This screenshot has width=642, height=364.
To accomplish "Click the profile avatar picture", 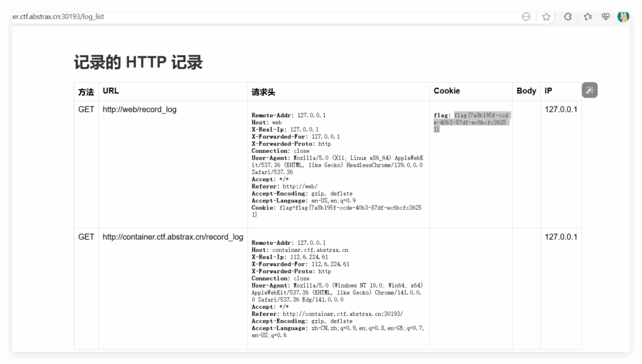I will (623, 17).
